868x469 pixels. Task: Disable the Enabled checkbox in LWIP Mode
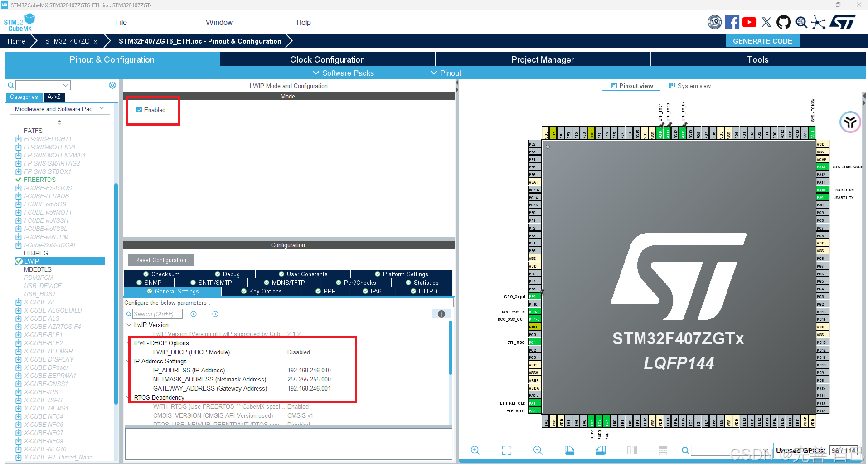(x=139, y=110)
